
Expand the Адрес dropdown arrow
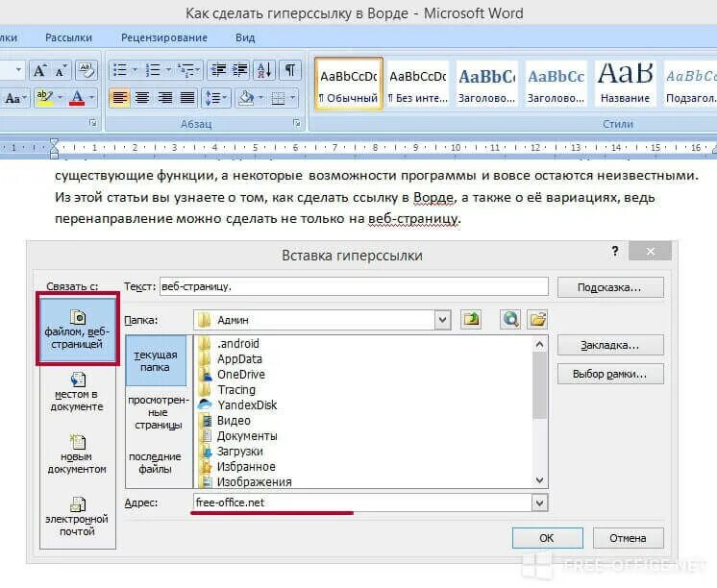539,502
